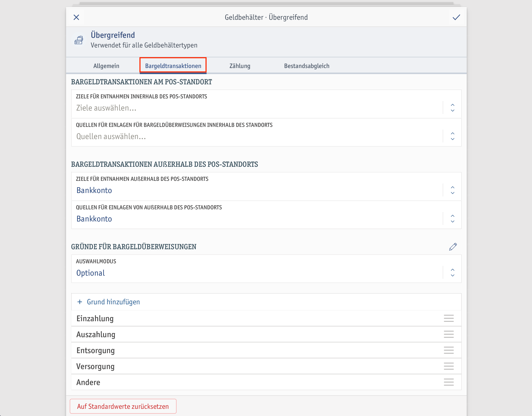This screenshot has height=416, width=532.
Task: Click the cash register icon next to Übergreifend
Action: tap(79, 40)
